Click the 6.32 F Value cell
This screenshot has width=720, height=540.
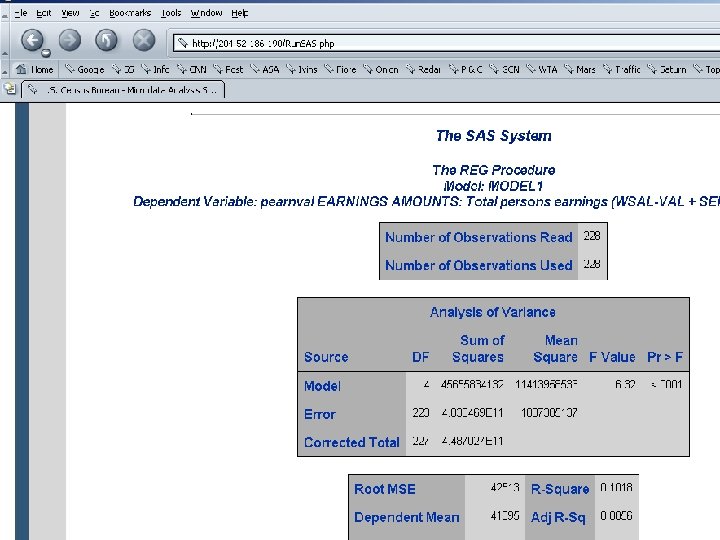625,384
